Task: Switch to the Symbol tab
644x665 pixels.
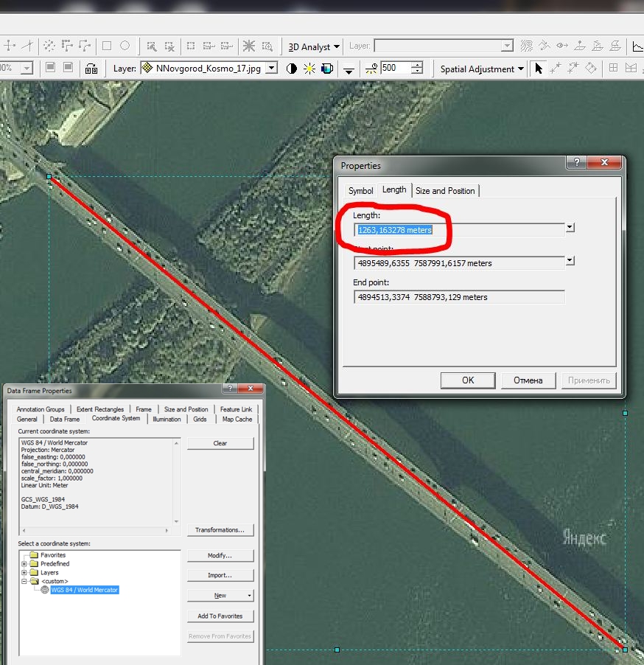Action: 360,191
